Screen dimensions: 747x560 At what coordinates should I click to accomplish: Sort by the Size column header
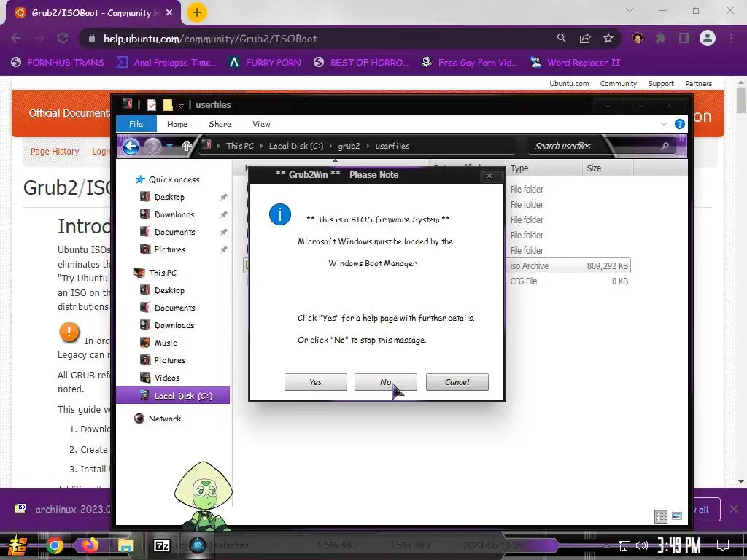608,168
